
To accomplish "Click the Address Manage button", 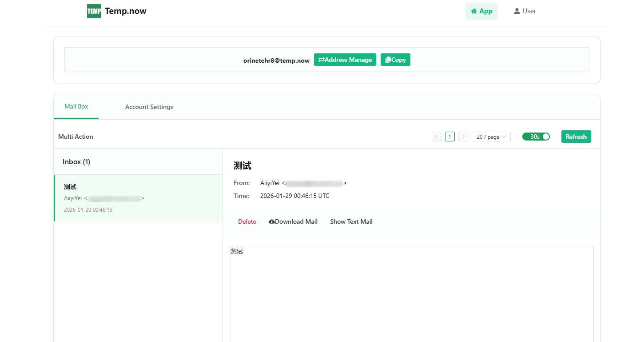I will (345, 60).
